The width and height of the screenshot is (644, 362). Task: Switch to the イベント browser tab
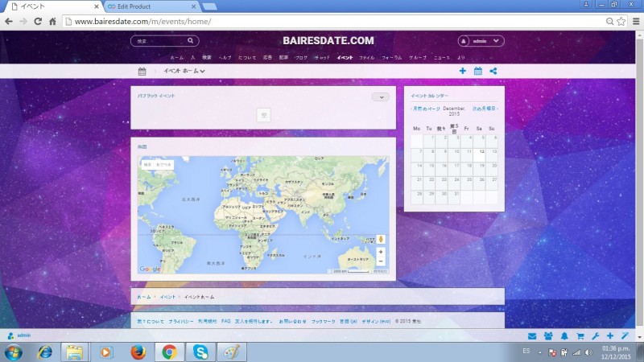point(53,6)
